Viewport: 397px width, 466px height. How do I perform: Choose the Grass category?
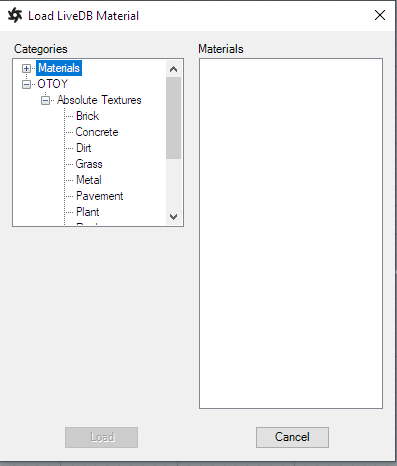coord(89,164)
